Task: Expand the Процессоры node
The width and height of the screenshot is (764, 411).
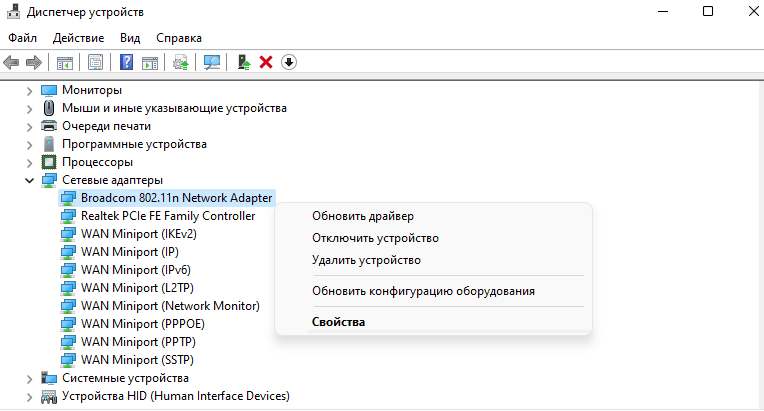Action: coord(29,163)
